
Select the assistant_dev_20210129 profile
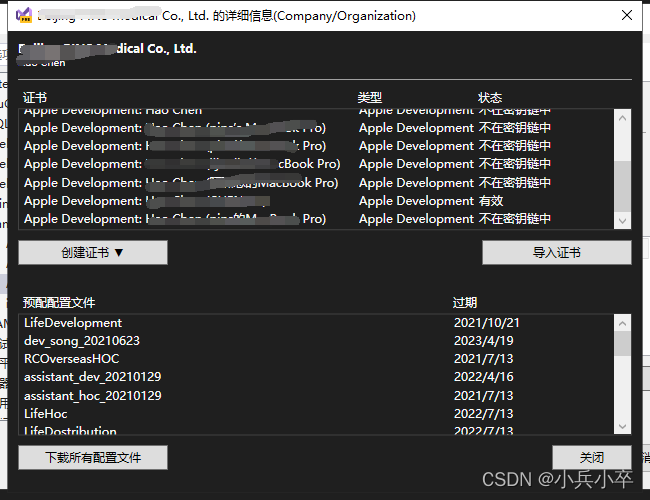pos(316,377)
